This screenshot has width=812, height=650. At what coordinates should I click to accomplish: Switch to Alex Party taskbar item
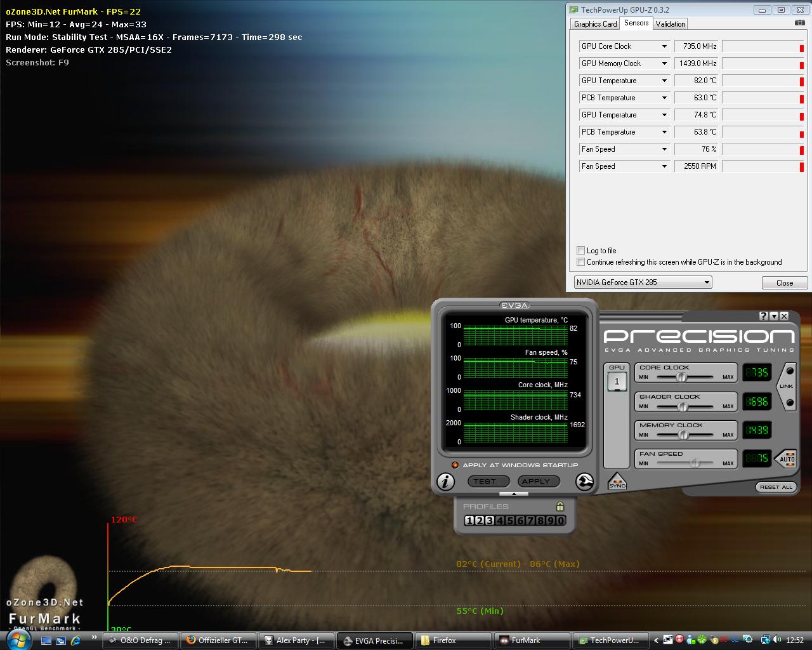click(x=296, y=640)
